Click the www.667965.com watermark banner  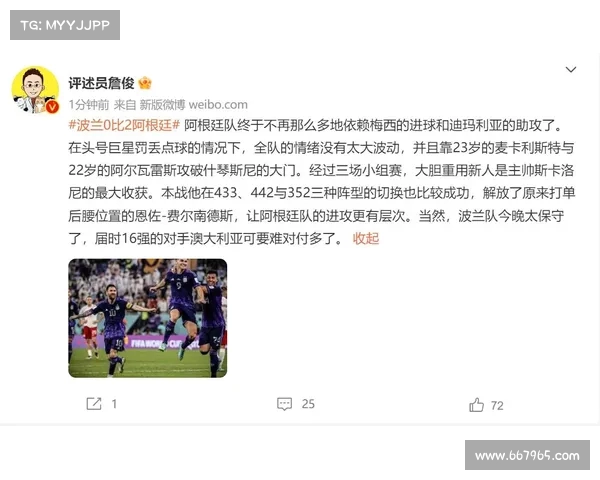click(527, 455)
